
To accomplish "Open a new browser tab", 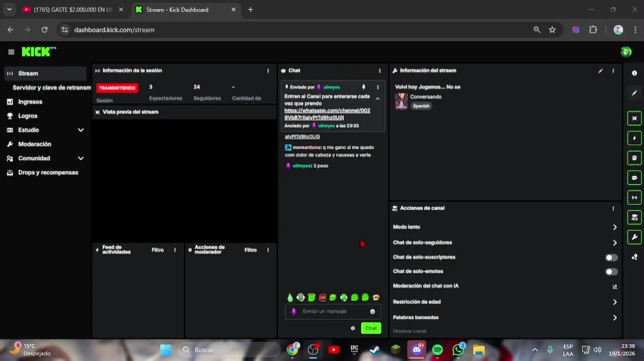I will pos(250,10).
